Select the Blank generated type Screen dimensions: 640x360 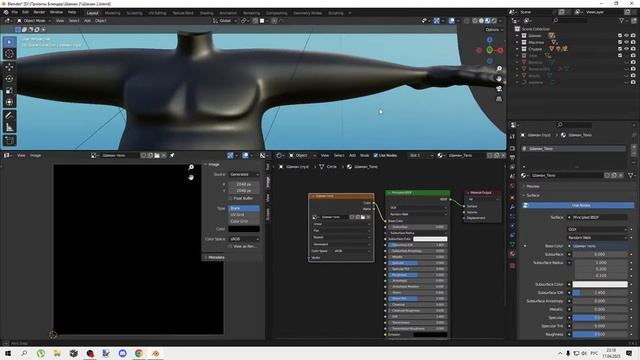tap(244, 208)
